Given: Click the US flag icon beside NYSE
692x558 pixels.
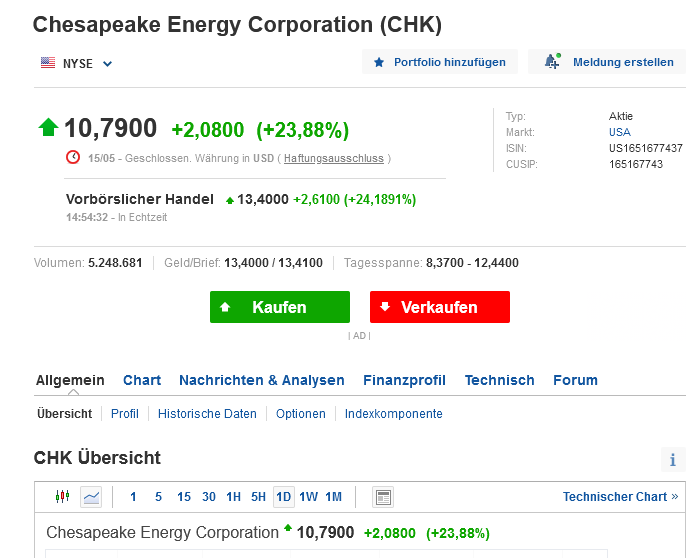Looking at the screenshot, I should 48,63.
